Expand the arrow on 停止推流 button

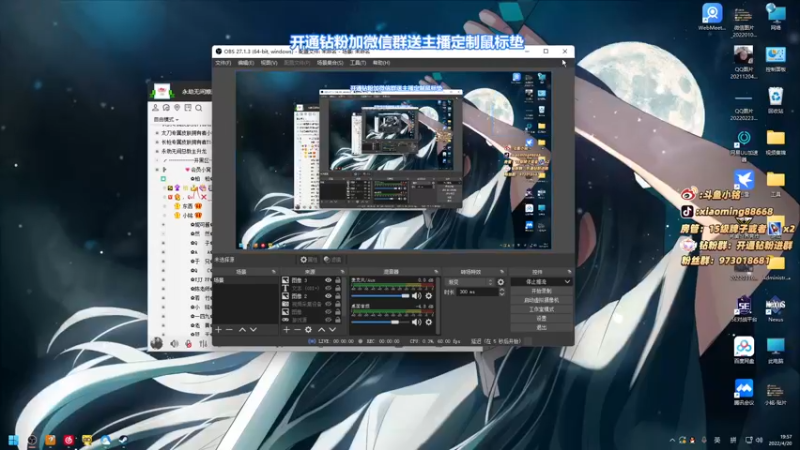(567, 282)
